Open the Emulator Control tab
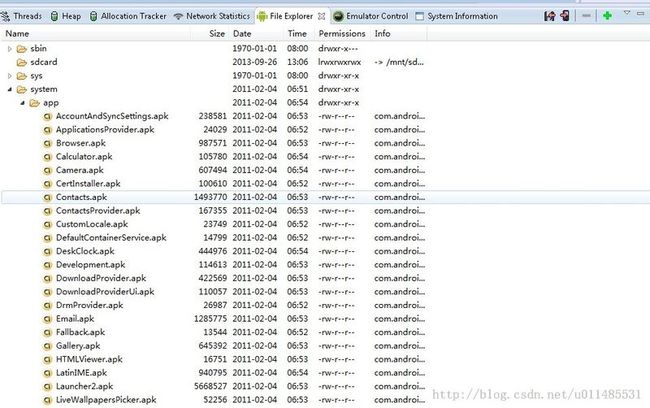Viewport: 650px width, 408px height. (371, 16)
